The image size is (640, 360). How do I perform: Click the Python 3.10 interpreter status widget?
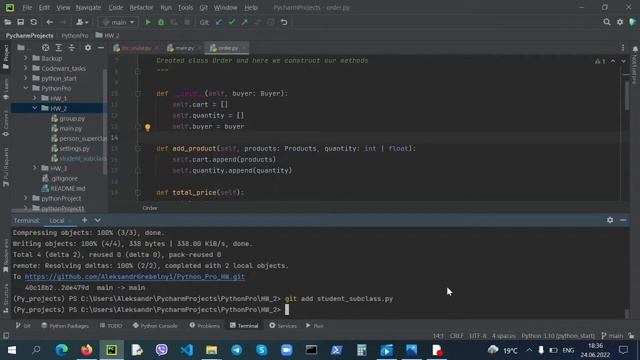(558, 336)
